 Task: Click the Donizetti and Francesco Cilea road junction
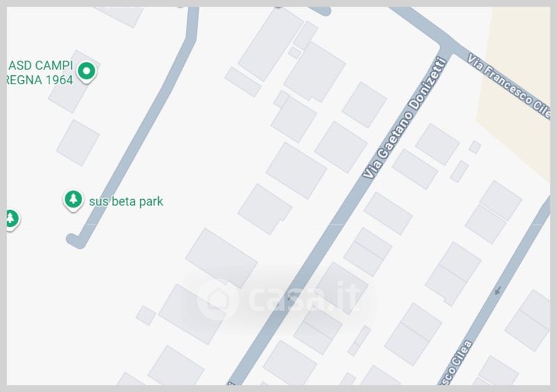coord(447,47)
